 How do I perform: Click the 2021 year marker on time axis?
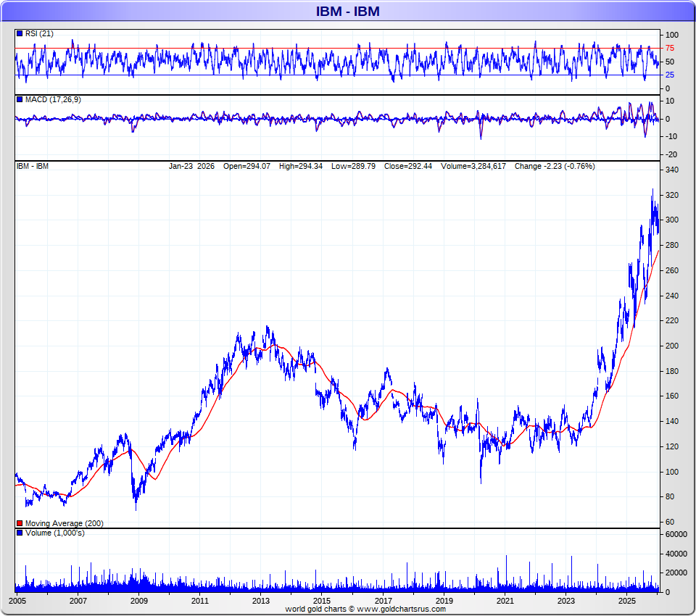click(505, 601)
